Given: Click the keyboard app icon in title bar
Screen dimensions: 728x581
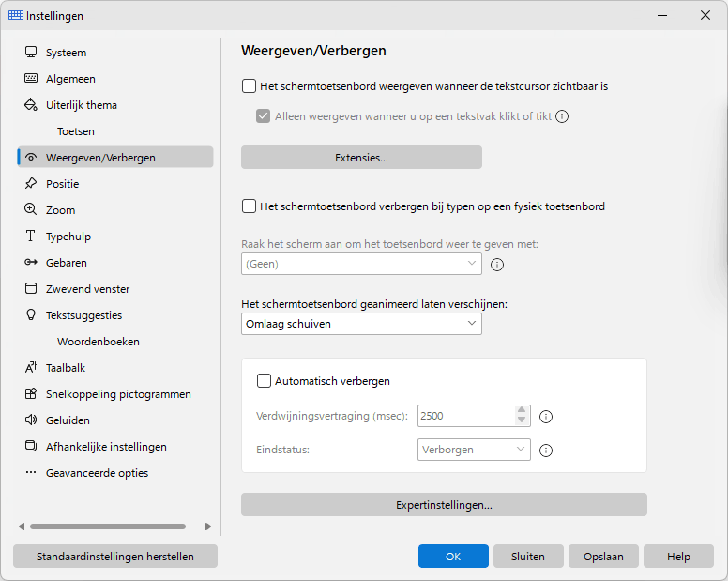Looking at the screenshot, I should 16,15.
